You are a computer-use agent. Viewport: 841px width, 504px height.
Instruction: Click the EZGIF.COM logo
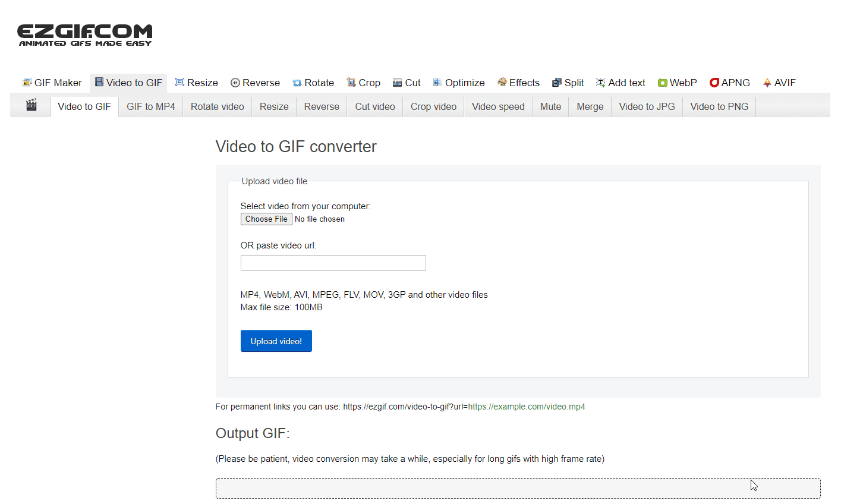pyautogui.click(x=84, y=35)
